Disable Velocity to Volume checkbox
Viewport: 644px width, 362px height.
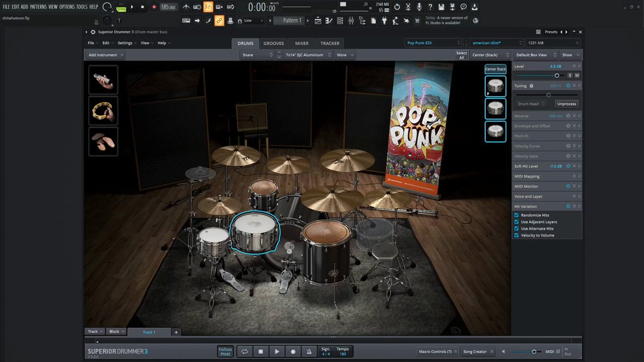pos(517,235)
